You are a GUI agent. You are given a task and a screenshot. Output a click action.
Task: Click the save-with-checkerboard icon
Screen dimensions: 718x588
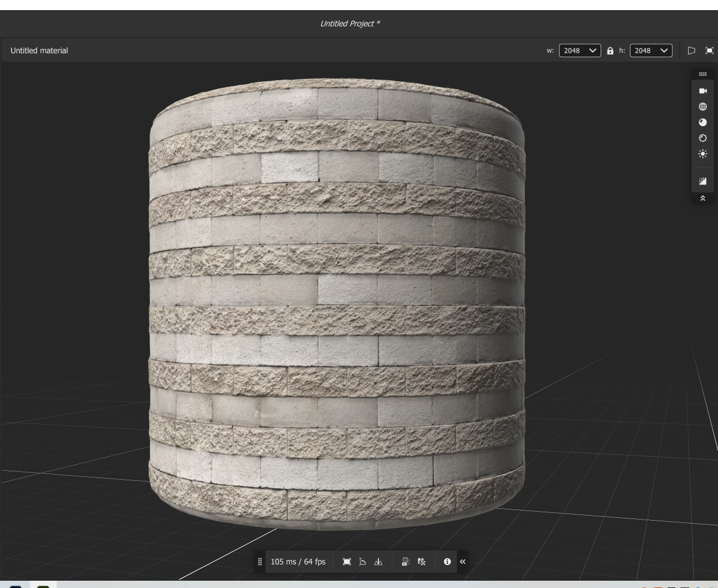[422, 562]
